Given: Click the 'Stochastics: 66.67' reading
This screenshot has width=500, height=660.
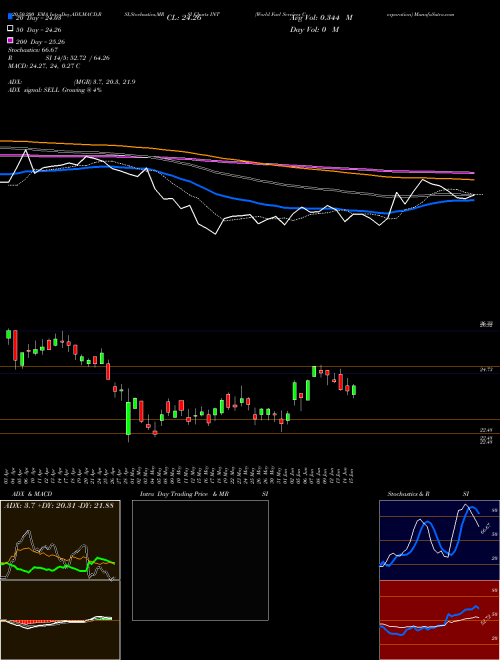Looking at the screenshot, I should coord(33,50).
